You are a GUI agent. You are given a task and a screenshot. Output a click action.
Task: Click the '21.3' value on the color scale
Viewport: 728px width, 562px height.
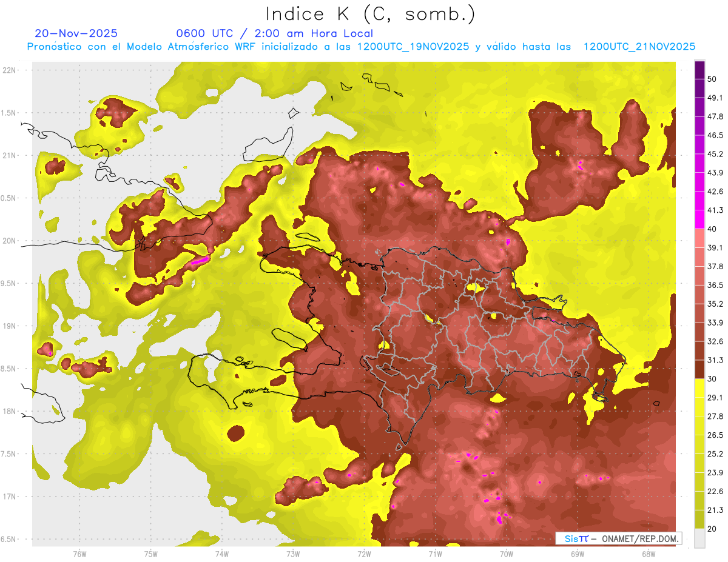pyautogui.click(x=715, y=510)
